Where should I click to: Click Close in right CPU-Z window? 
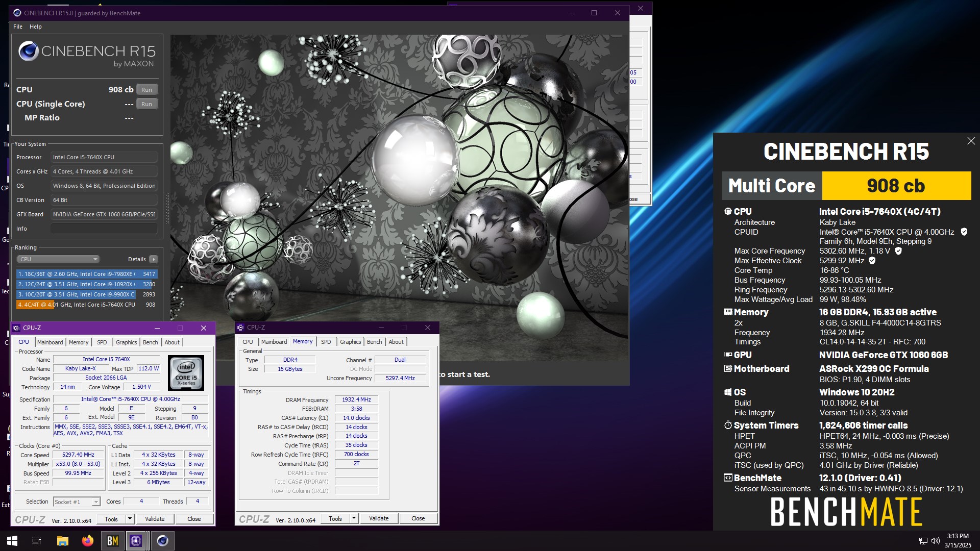click(x=418, y=518)
